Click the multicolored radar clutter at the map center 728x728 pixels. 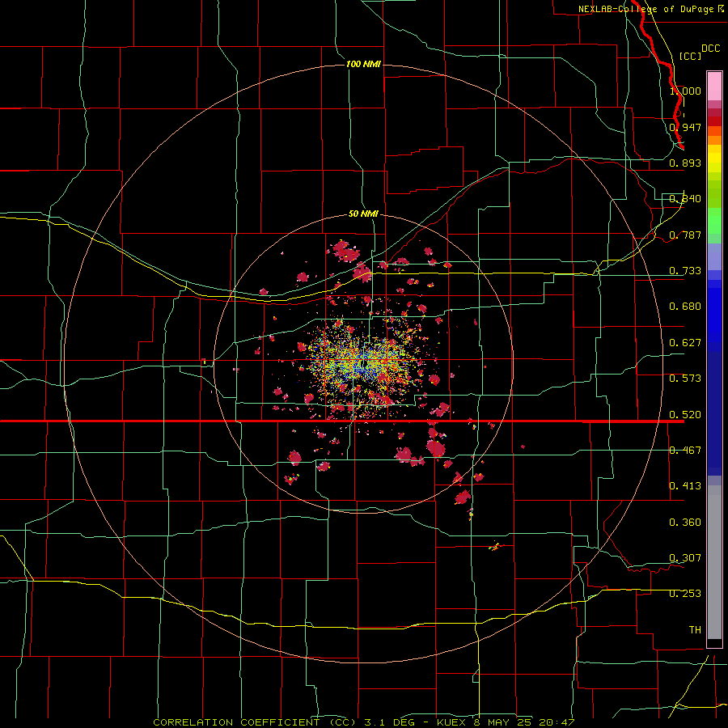(x=362, y=365)
